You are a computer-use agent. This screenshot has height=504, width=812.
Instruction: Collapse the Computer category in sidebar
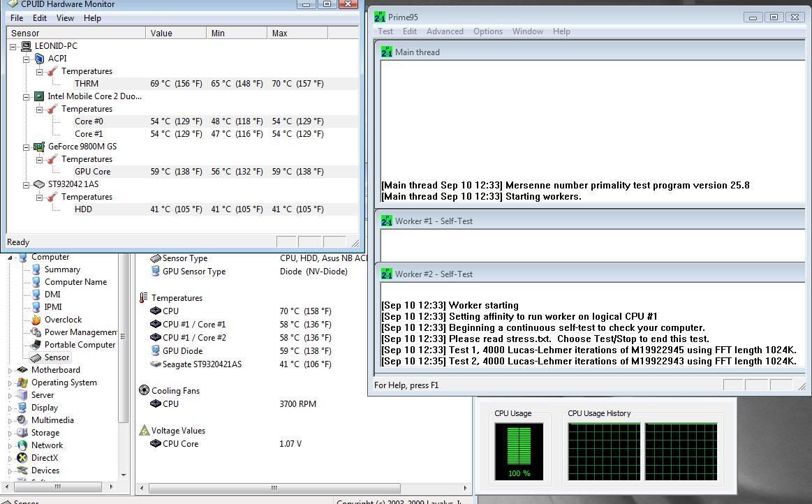(10, 258)
